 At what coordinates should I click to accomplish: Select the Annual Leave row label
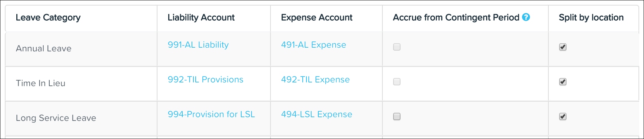pyautogui.click(x=44, y=48)
